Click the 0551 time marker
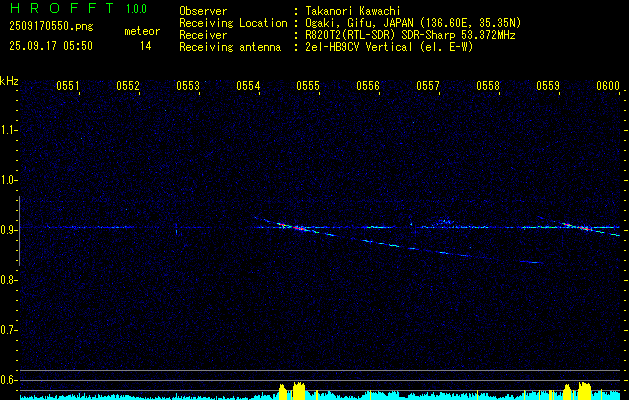 [x=68, y=86]
